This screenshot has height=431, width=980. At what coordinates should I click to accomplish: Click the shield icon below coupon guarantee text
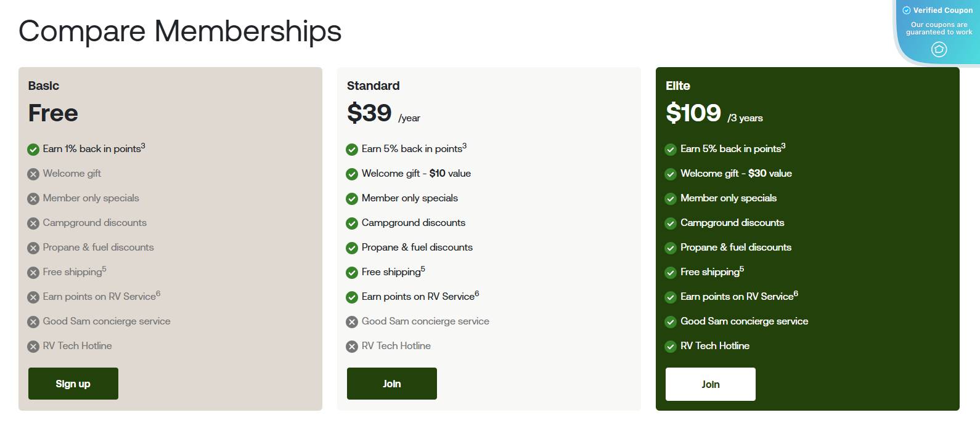click(939, 49)
